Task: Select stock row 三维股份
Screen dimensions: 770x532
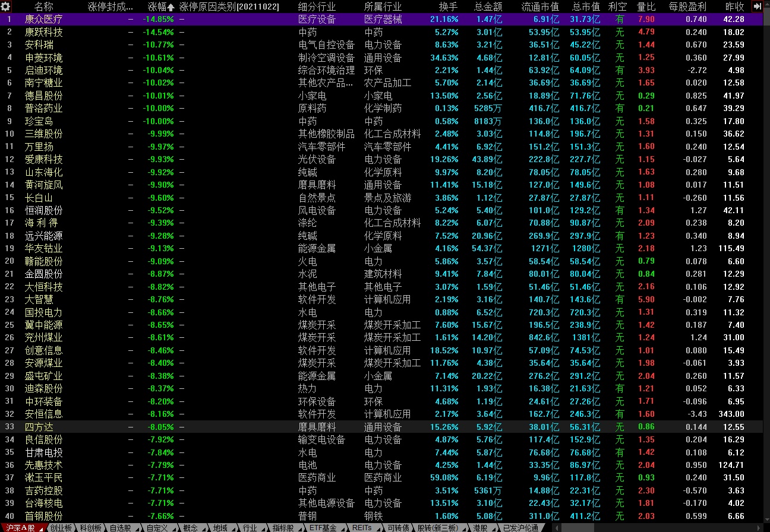Action: click(381, 134)
